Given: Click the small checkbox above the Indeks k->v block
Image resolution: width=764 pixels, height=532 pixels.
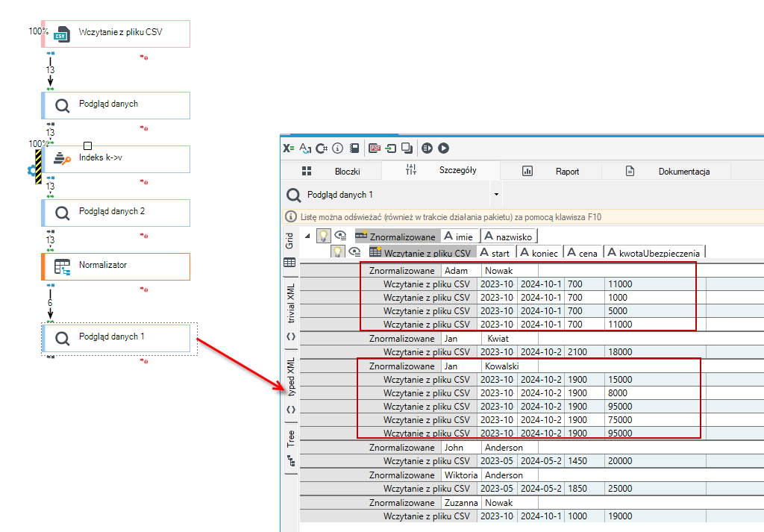Looking at the screenshot, I should [88, 145].
